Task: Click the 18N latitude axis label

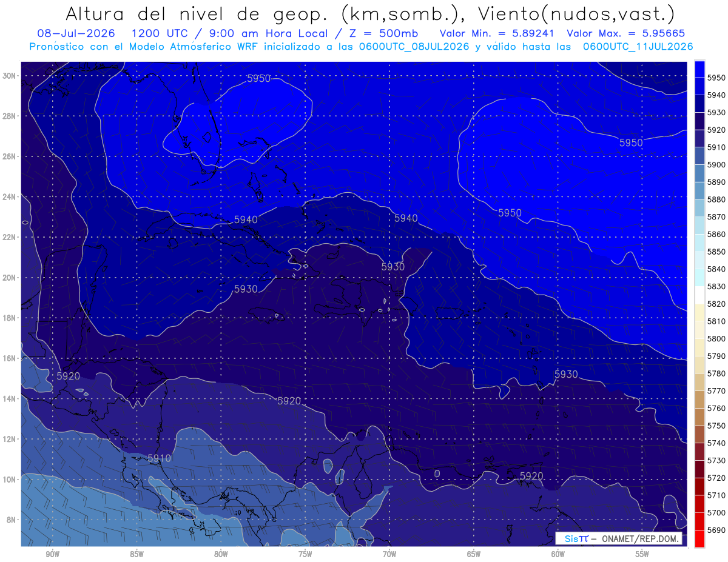Action: point(8,318)
